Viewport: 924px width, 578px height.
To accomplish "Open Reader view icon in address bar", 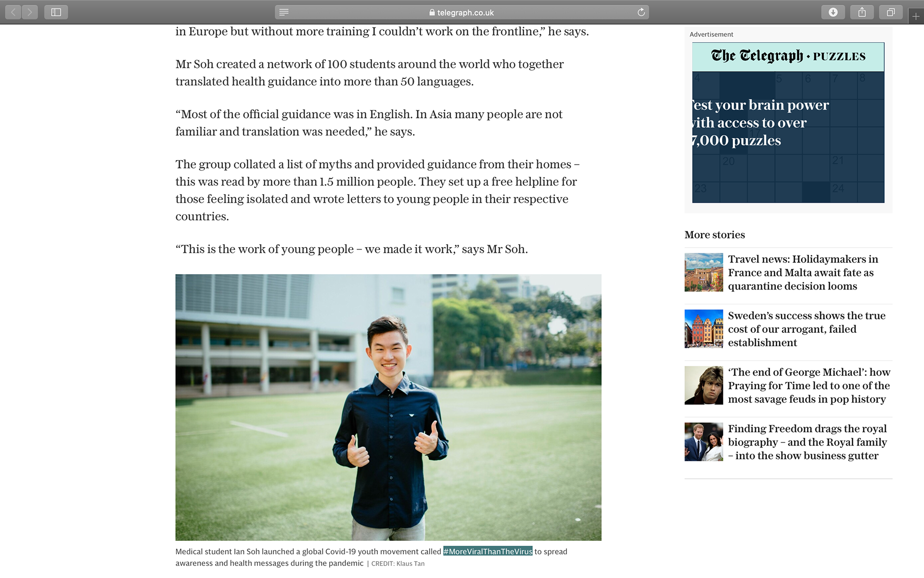I will pyautogui.click(x=284, y=12).
